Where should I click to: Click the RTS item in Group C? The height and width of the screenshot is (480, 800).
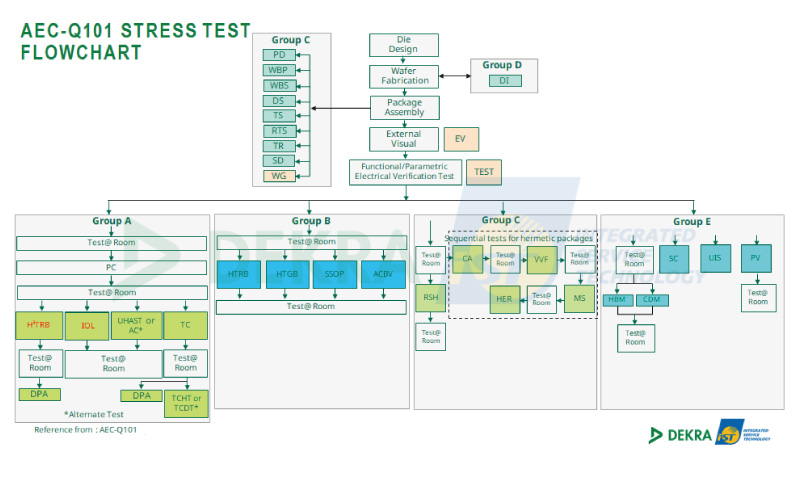pos(278,131)
